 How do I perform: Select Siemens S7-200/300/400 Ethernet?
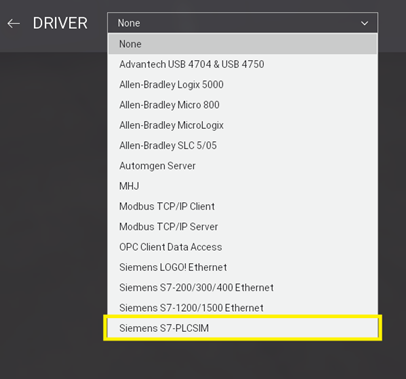[243, 288]
